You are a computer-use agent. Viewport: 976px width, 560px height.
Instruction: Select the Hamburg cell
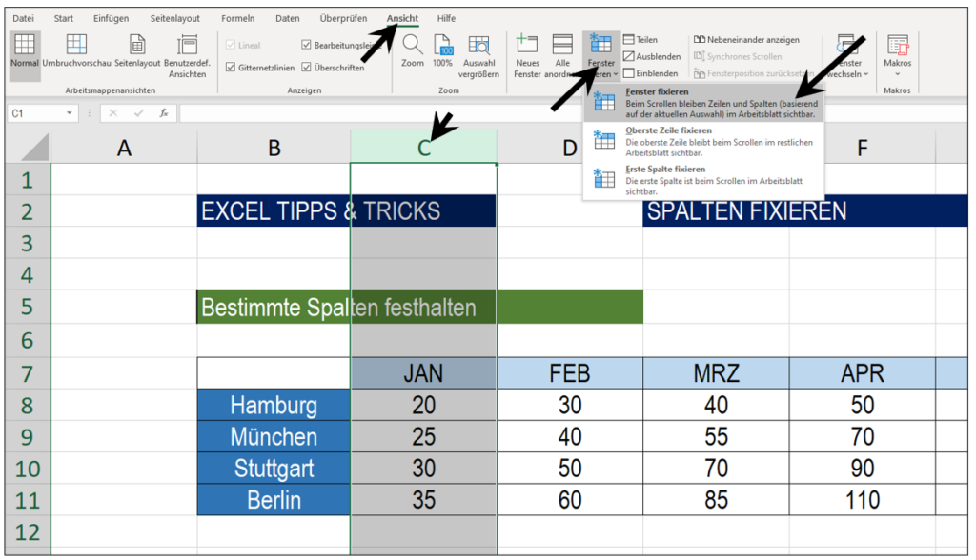coord(274,405)
